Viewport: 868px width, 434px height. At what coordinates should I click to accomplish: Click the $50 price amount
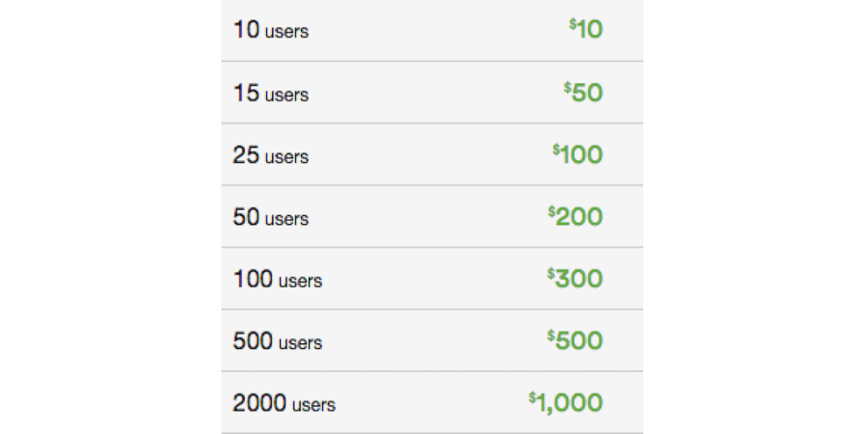[583, 93]
